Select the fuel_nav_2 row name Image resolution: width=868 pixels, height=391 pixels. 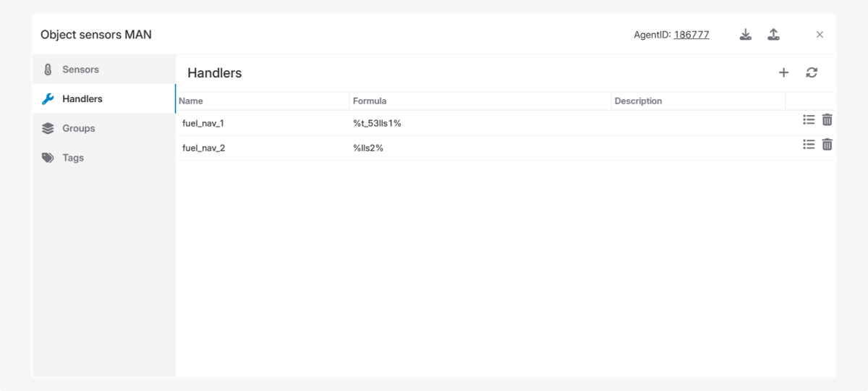[203, 148]
